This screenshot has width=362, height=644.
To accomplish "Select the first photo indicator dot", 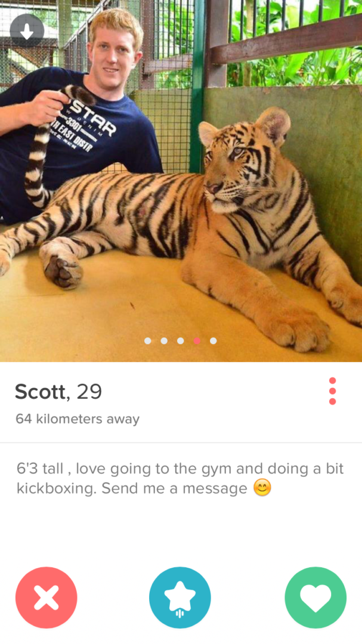I will (147, 340).
